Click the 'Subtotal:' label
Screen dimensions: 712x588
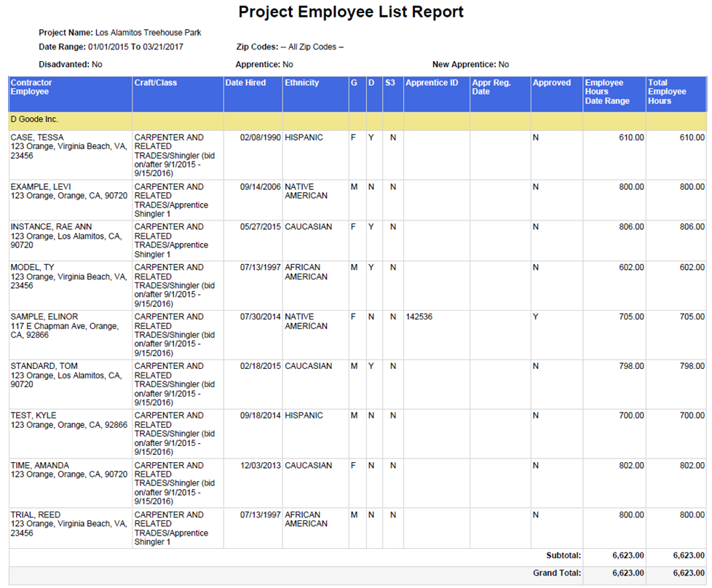click(563, 555)
